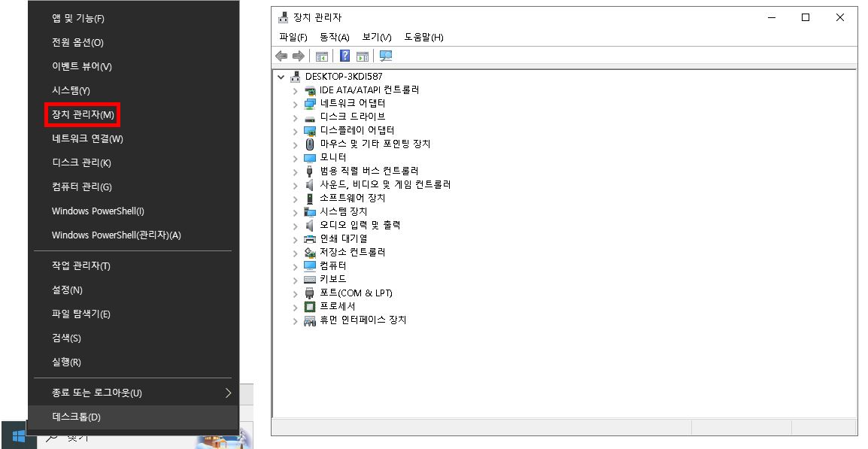The image size is (868, 449).
Task: Open Help using the blue question mark icon
Action: [344, 55]
